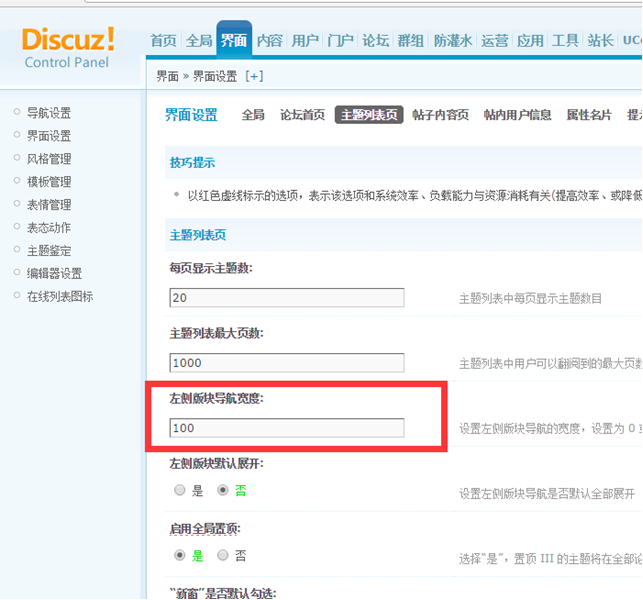
Task: Click the 界面设置 blue page heading
Action: click(x=191, y=115)
